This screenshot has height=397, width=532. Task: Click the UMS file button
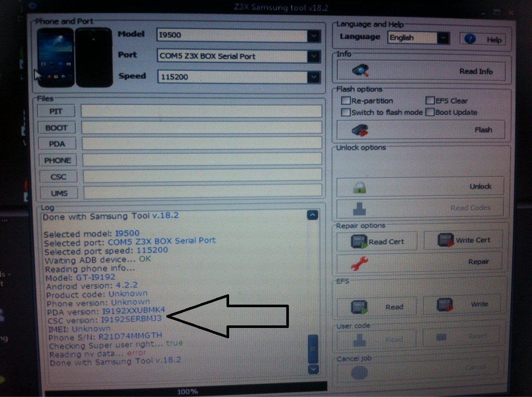(x=59, y=193)
